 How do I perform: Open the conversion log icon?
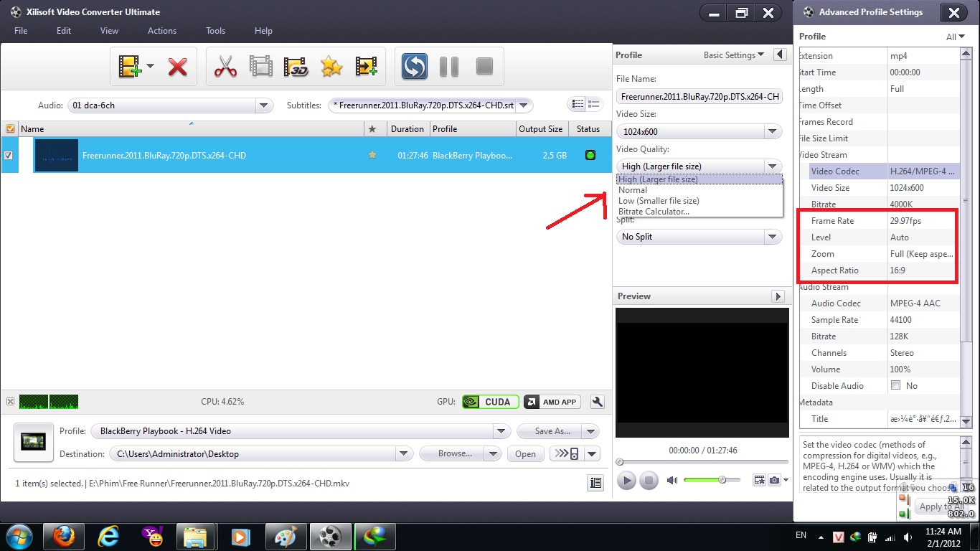[595, 483]
